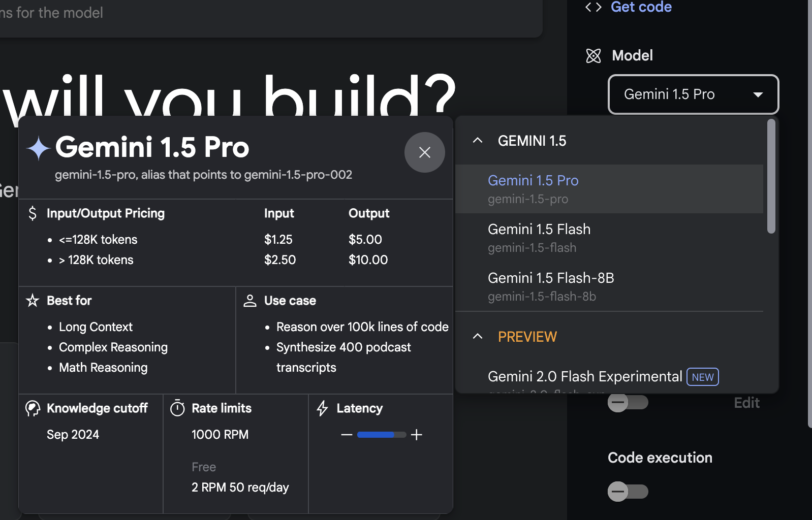
Task: Collapse the GEMINI 1.5 section
Action: 478,141
